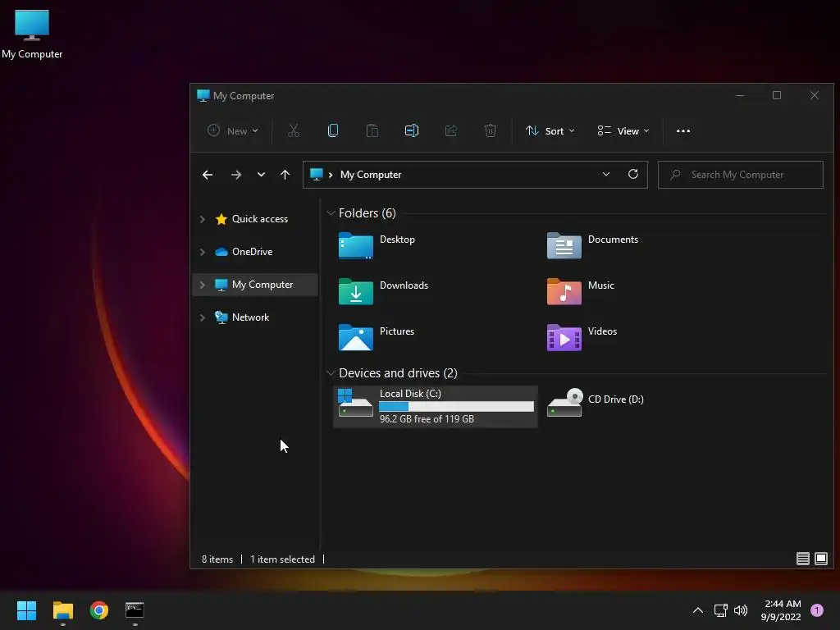Open the Videos folder icon
This screenshot has width=840, height=630.
point(564,337)
